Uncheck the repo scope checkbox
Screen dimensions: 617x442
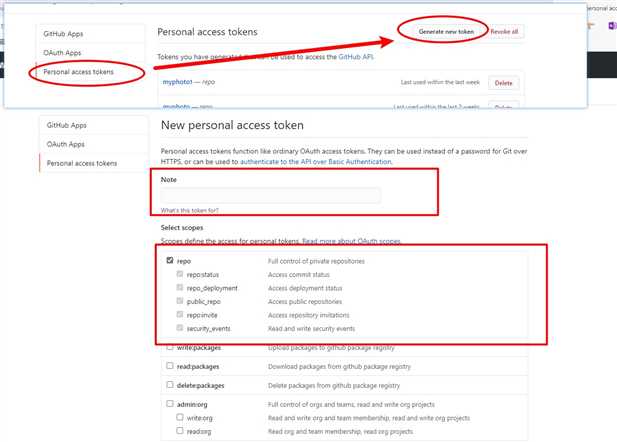[x=170, y=261]
